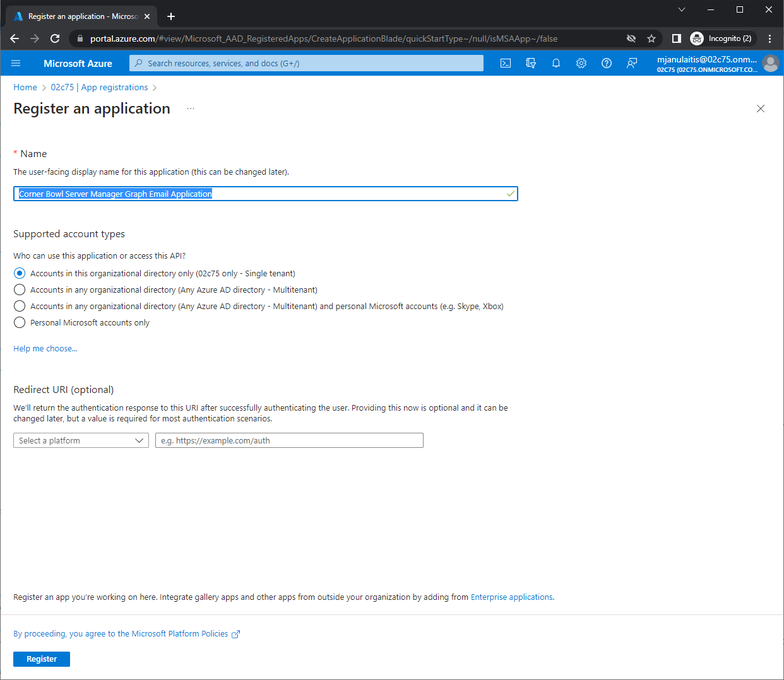Open the ellipsis more options menu

[191, 108]
